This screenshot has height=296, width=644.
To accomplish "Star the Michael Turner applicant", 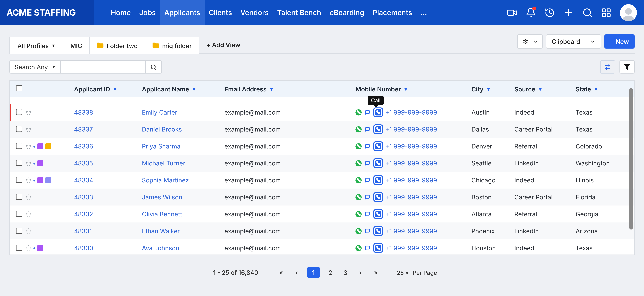I will point(29,163).
